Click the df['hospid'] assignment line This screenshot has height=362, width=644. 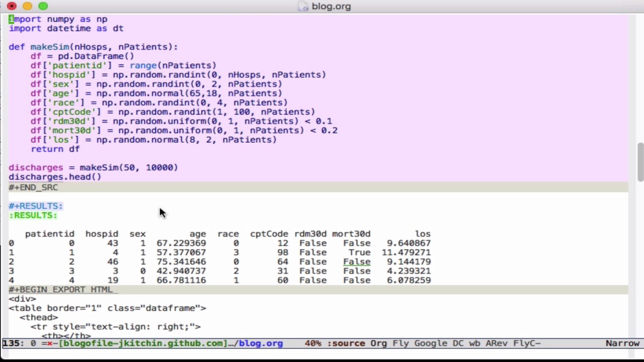[x=178, y=74]
